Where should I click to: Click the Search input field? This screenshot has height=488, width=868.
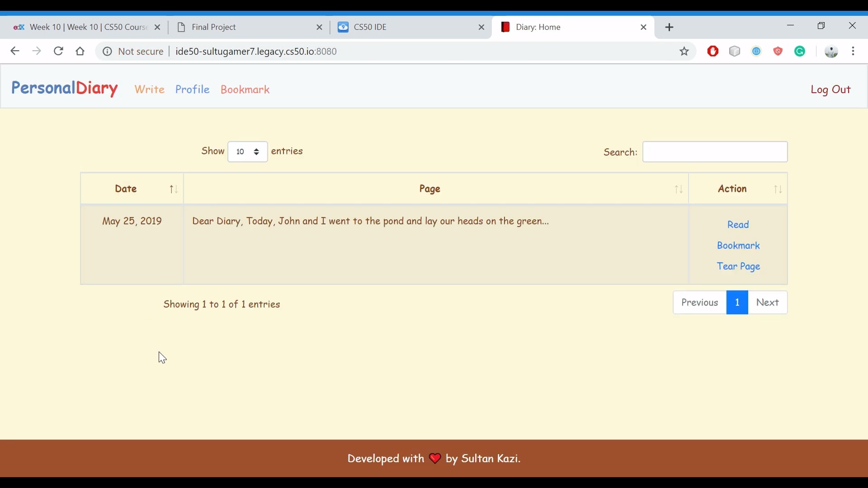[715, 152]
